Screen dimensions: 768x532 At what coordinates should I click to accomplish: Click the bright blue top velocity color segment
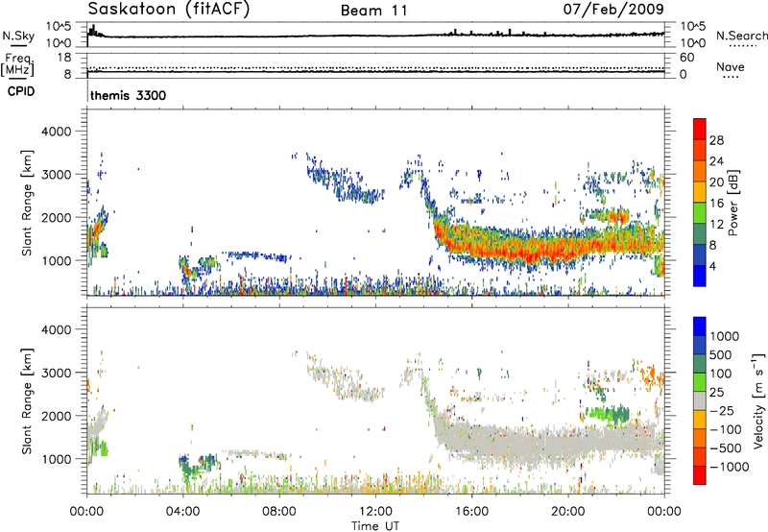point(700,326)
